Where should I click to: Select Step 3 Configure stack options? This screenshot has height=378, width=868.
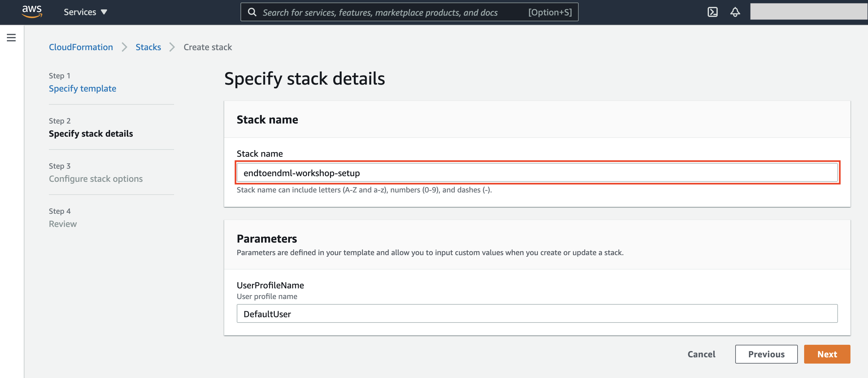point(96,179)
